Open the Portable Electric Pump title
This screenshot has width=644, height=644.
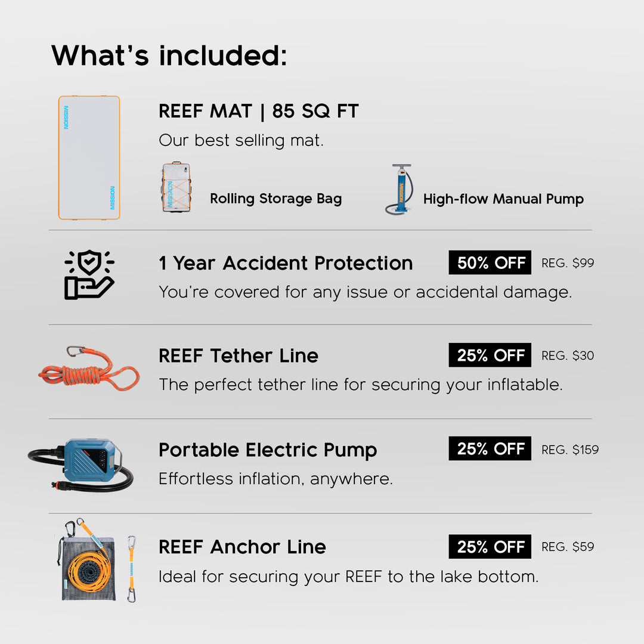(x=268, y=450)
